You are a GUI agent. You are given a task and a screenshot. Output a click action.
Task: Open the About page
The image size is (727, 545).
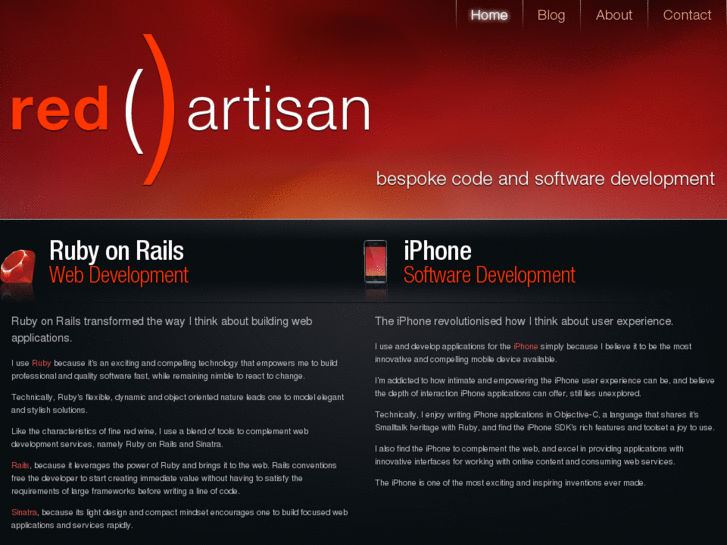(613, 15)
